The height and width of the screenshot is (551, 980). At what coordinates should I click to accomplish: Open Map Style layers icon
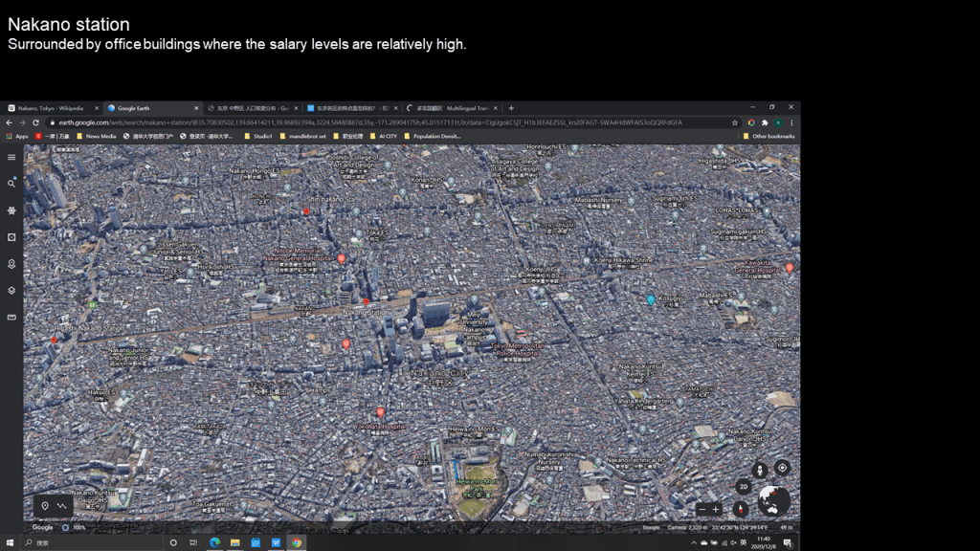[x=11, y=290]
